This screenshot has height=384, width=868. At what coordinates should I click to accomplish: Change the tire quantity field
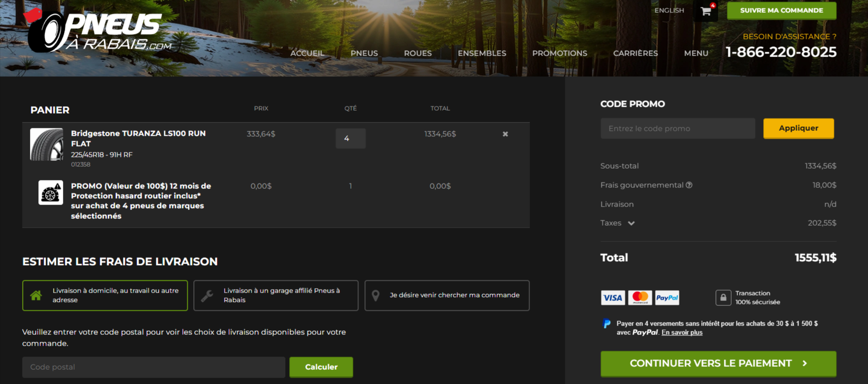coord(350,139)
